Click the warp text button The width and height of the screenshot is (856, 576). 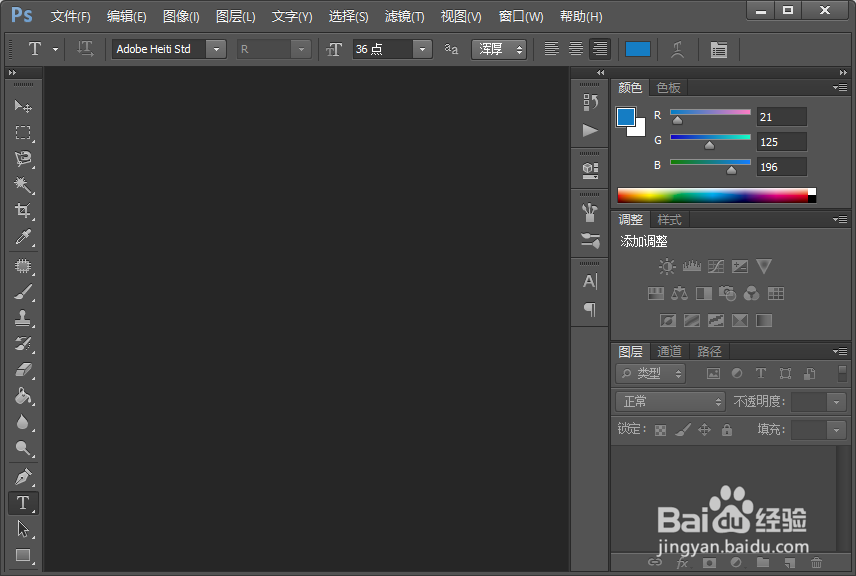point(677,49)
